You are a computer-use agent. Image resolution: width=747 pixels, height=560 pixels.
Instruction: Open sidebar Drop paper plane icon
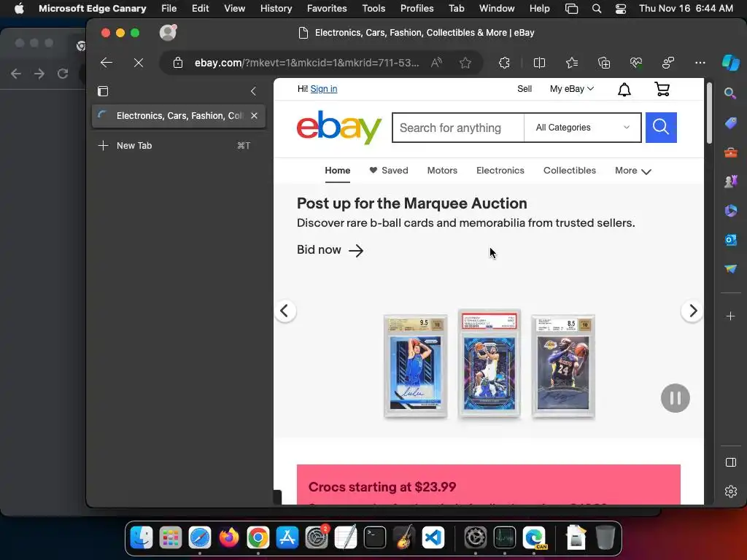point(730,269)
